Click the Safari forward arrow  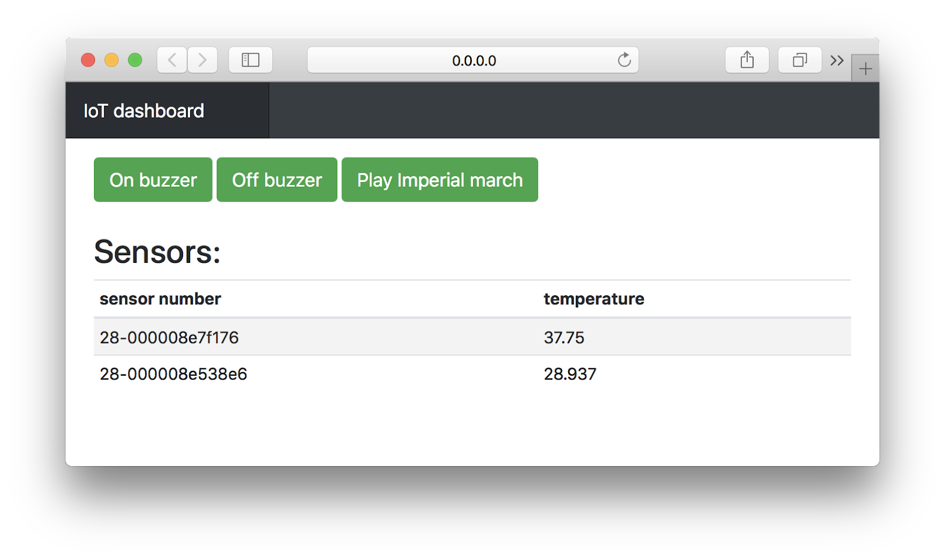click(x=203, y=60)
